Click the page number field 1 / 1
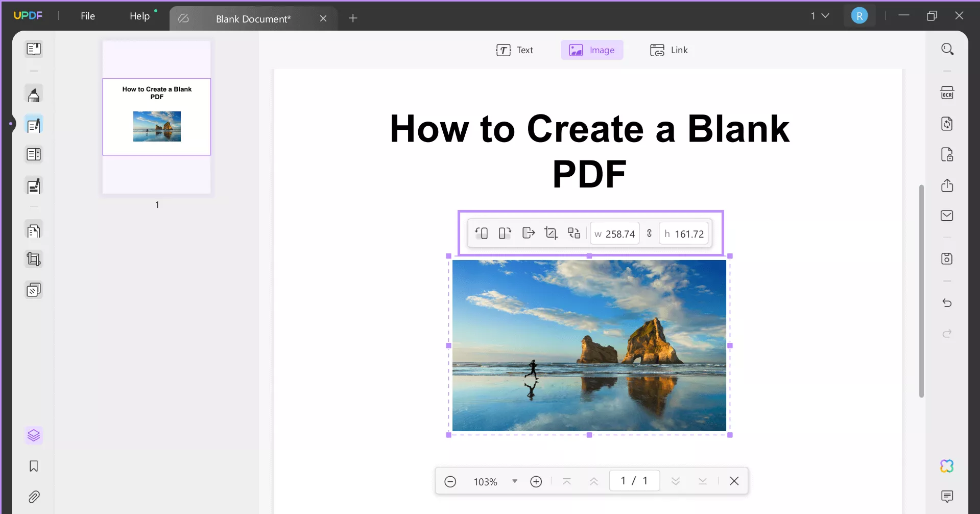 click(634, 481)
